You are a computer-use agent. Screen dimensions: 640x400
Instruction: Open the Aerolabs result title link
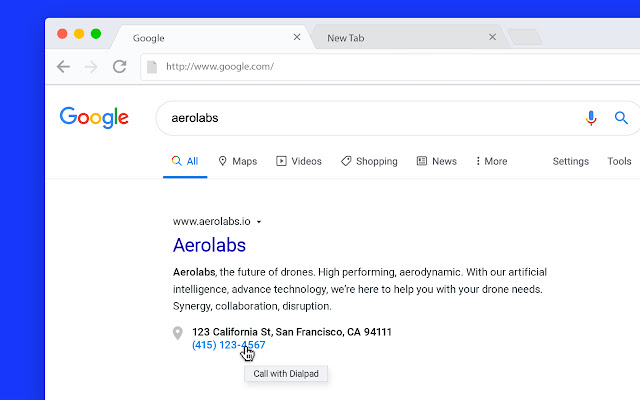coord(209,245)
